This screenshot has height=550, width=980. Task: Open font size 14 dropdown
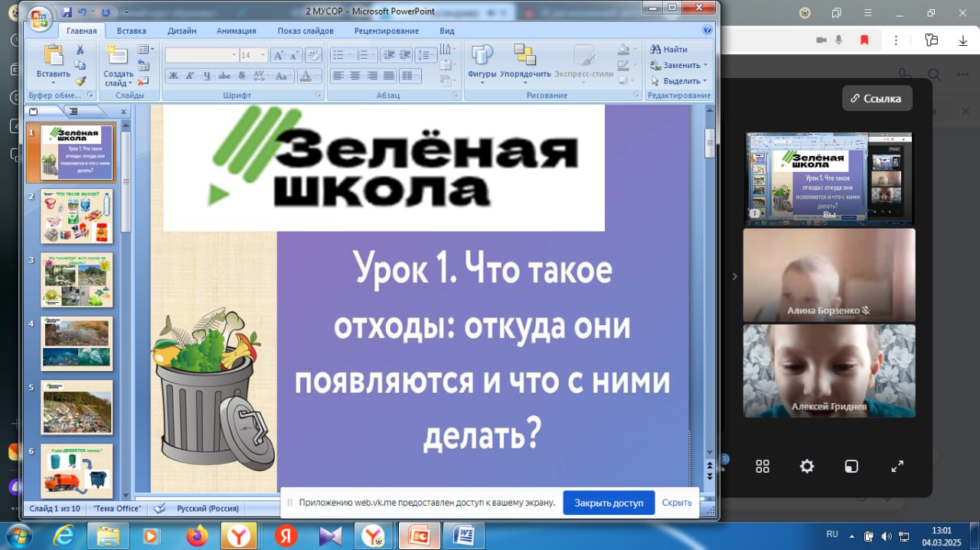(263, 55)
